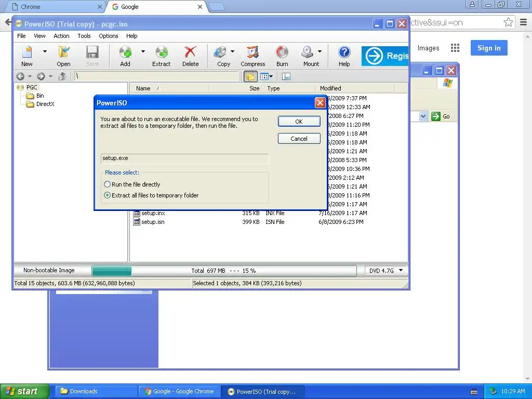This screenshot has width=532, height=399.
Task: Expand the Add dropdown arrow
Action: pyautogui.click(x=143, y=51)
